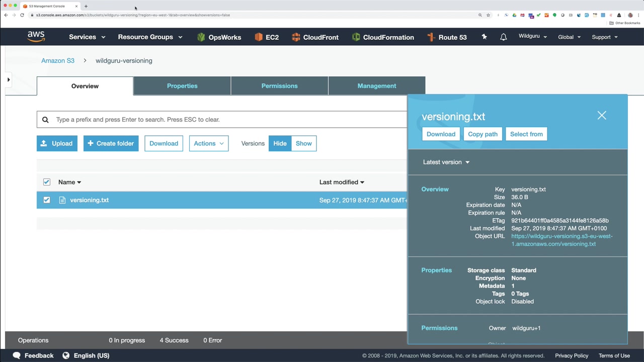
Task: Click Download in the versioning.txt panel
Action: (441, 134)
